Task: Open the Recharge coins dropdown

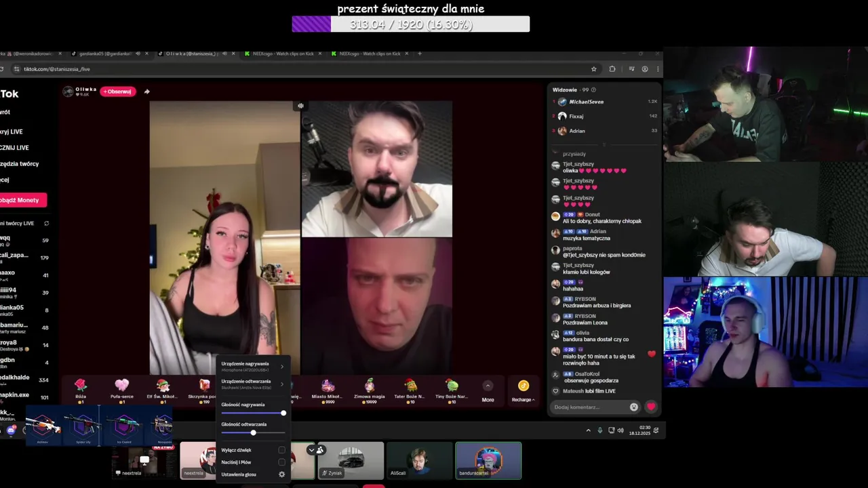Action: pyautogui.click(x=523, y=391)
